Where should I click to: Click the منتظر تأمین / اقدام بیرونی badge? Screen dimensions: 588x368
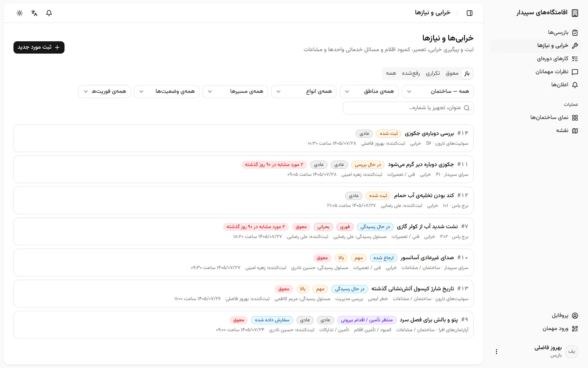tap(367, 320)
